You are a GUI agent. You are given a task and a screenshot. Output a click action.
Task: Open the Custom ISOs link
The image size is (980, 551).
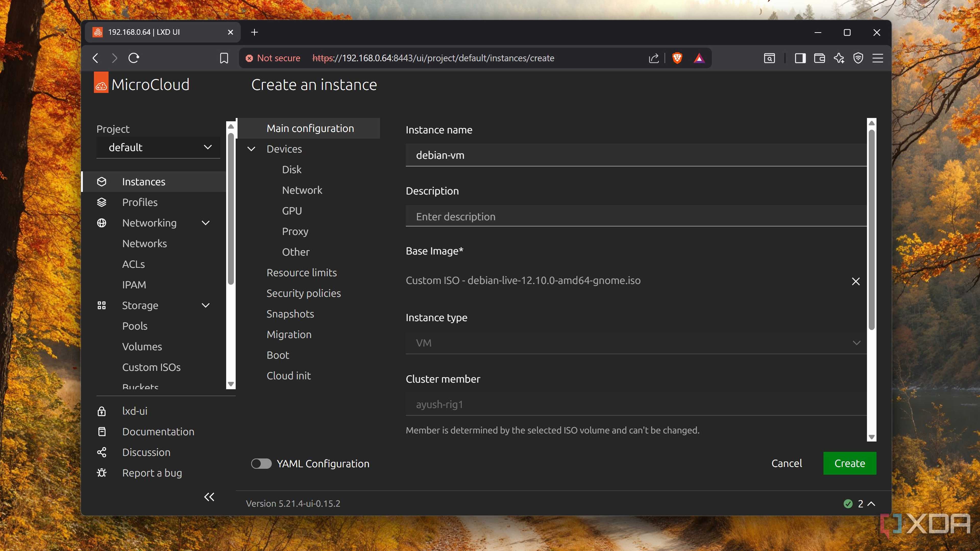[151, 367]
